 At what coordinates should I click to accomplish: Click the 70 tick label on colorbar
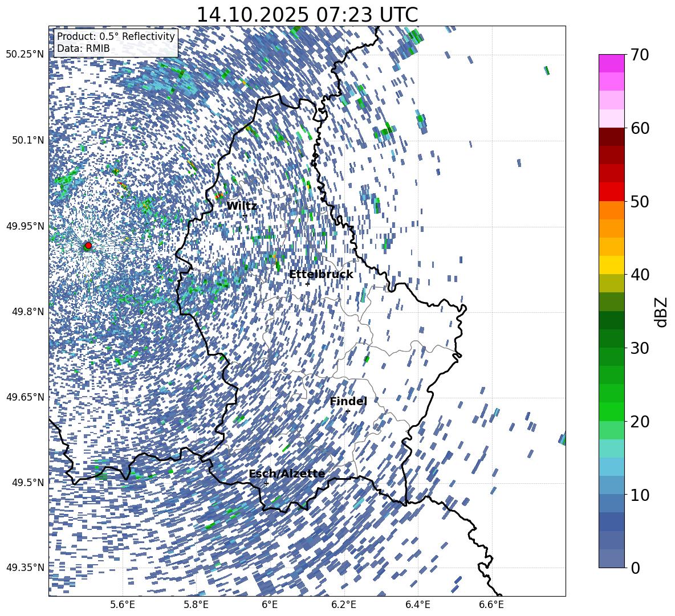(x=641, y=55)
